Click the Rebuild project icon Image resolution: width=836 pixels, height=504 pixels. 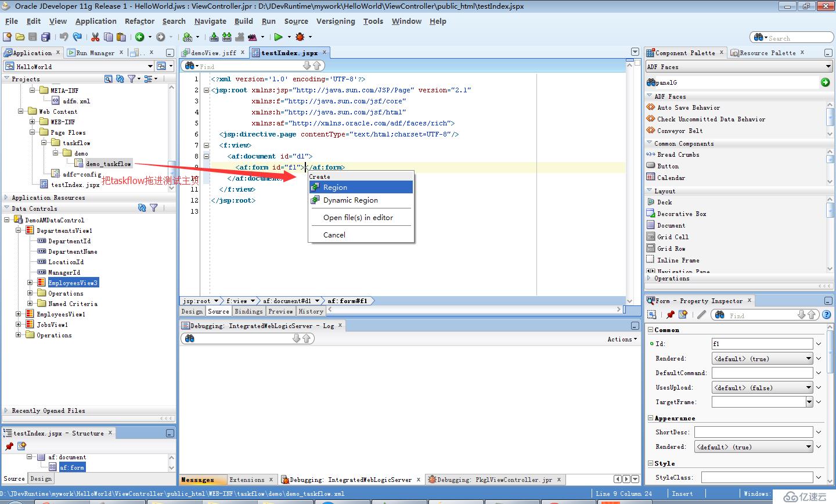(x=226, y=37)
